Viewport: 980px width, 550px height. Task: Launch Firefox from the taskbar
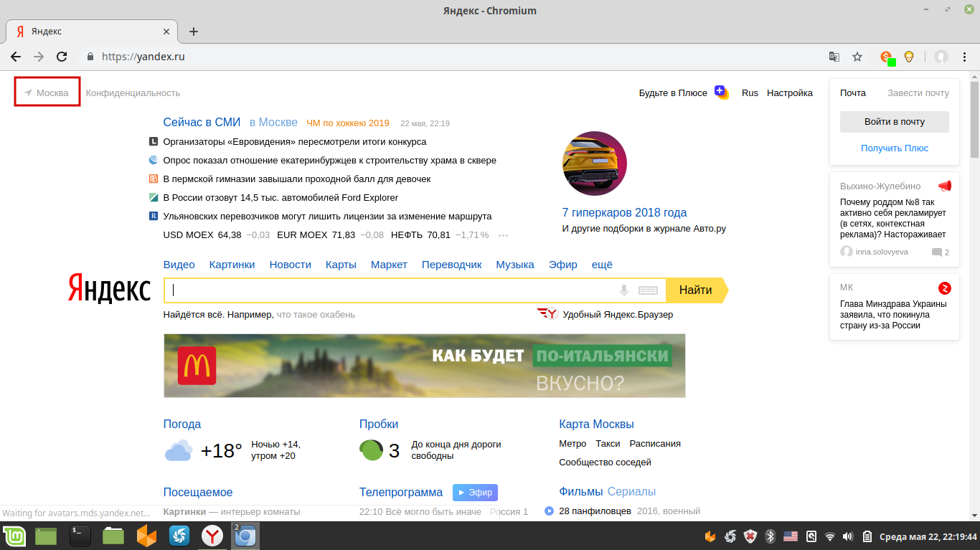146,535
